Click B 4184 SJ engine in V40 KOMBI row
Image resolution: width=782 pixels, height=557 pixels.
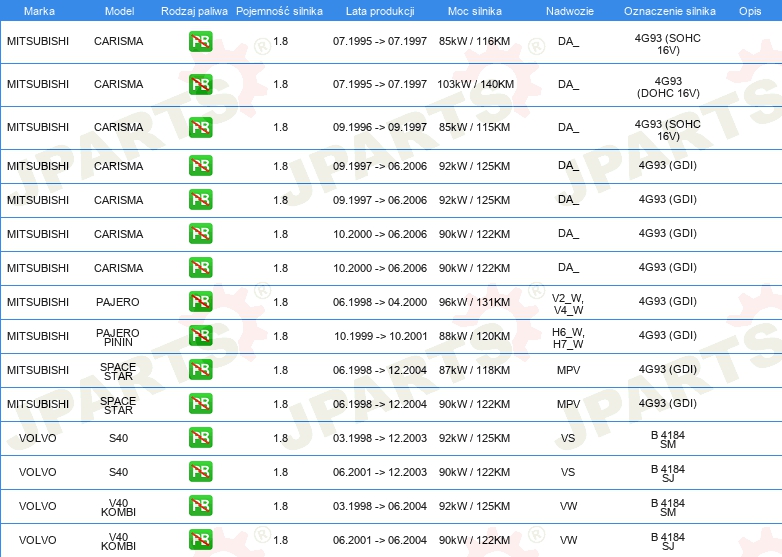tap(668, 542)
